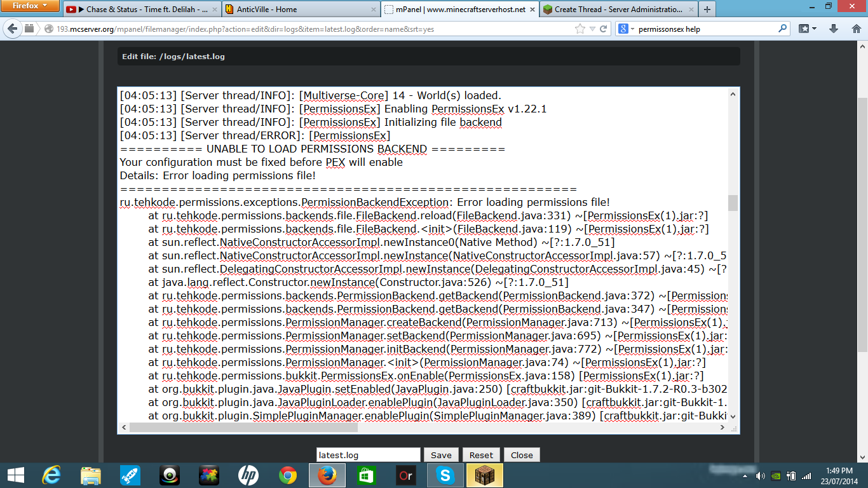Open the Google search engine dropdown
Viewport: 868px width, 488px height.
pos(627,29)
